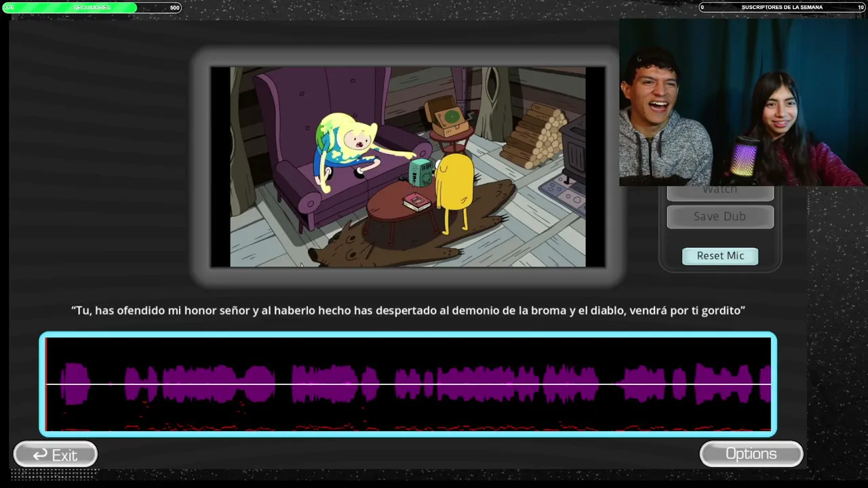Click the Reset Mic button

click(720, 256)
